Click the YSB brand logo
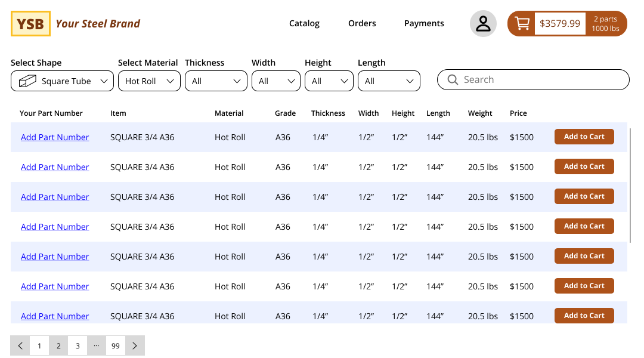This screenshot has width=644, height=358. 30,24
